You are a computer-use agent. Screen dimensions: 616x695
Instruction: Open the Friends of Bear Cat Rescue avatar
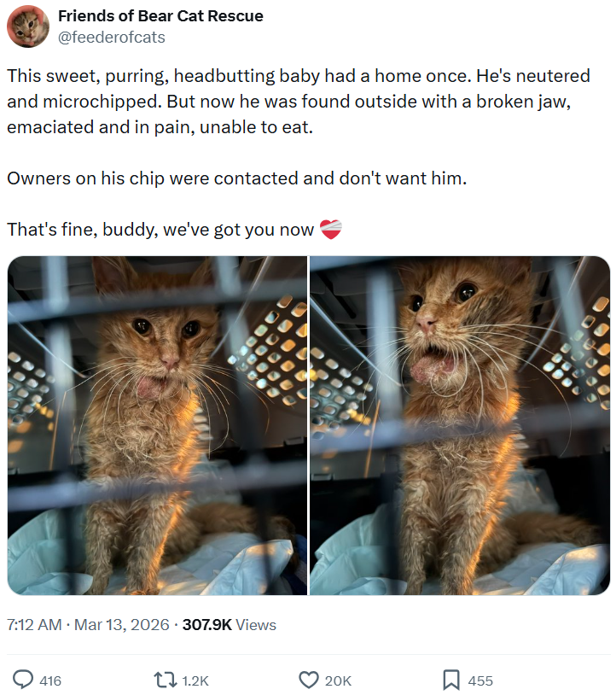tap(28, 26)
